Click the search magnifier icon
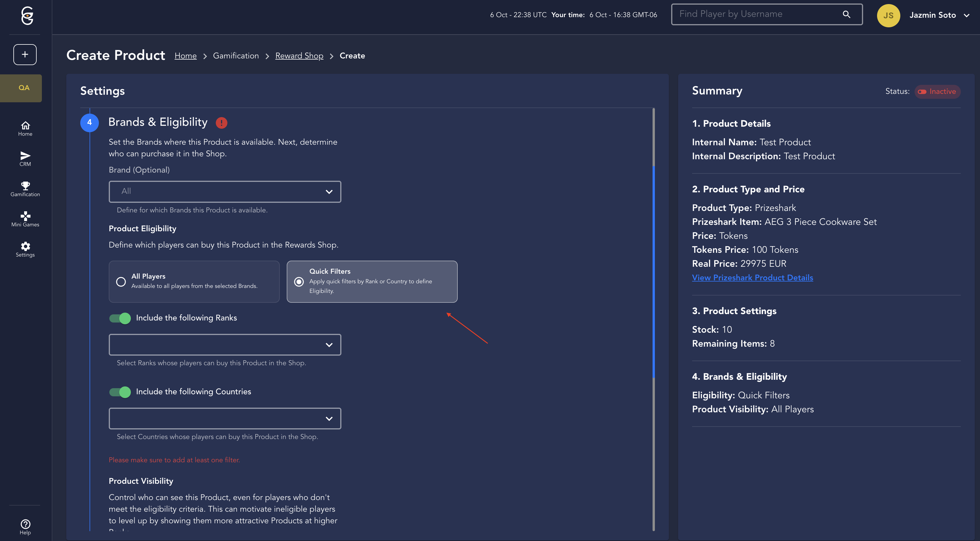Screen dimensions: 980x541 pos(846,15)
